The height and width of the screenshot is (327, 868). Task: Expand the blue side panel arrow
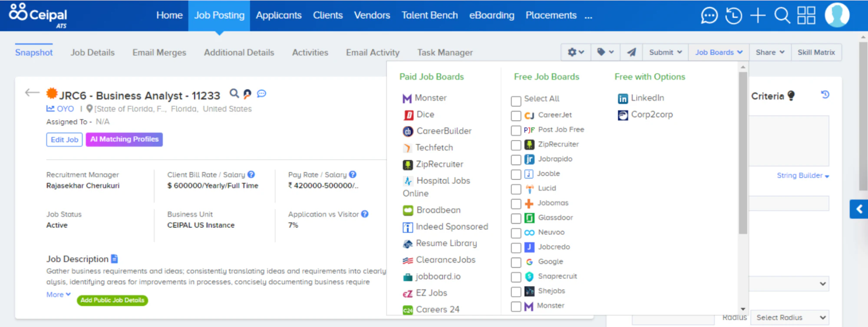[x=858, y=209]
